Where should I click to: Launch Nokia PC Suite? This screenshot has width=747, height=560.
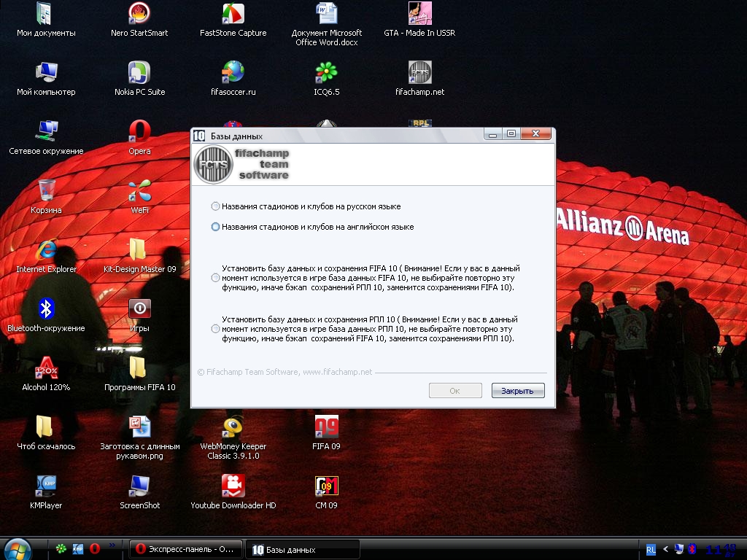[x=139, y=79]
